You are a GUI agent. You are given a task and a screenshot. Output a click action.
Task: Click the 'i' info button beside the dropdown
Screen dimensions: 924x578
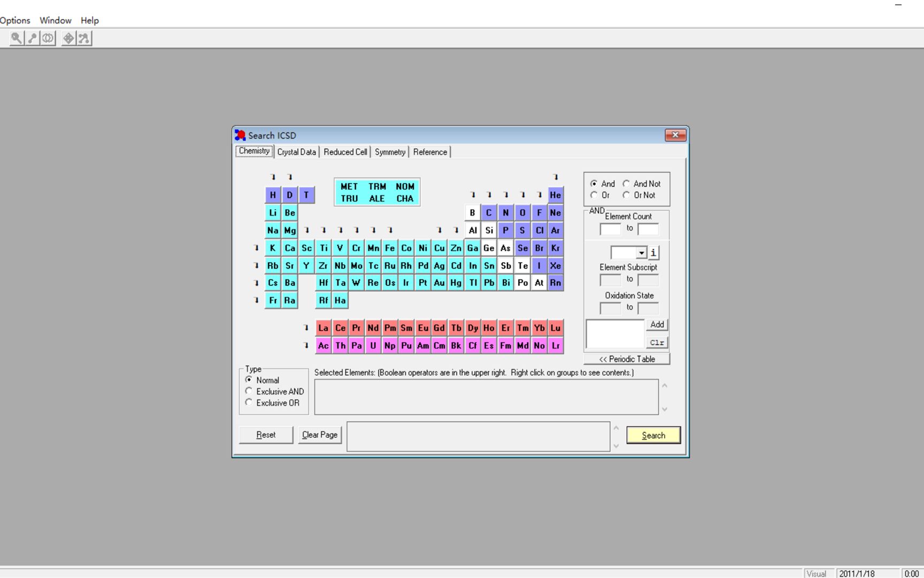coord(653,253)
